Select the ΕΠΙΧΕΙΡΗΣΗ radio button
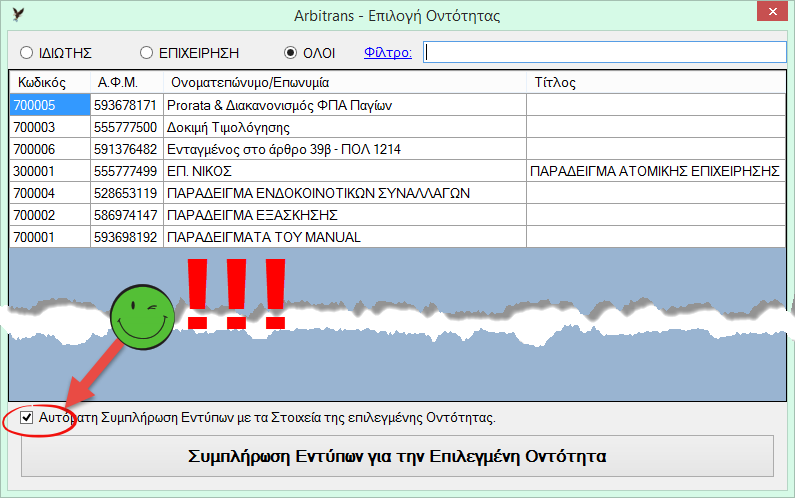This screenshot has height=498, width=795. pos(147,53)
